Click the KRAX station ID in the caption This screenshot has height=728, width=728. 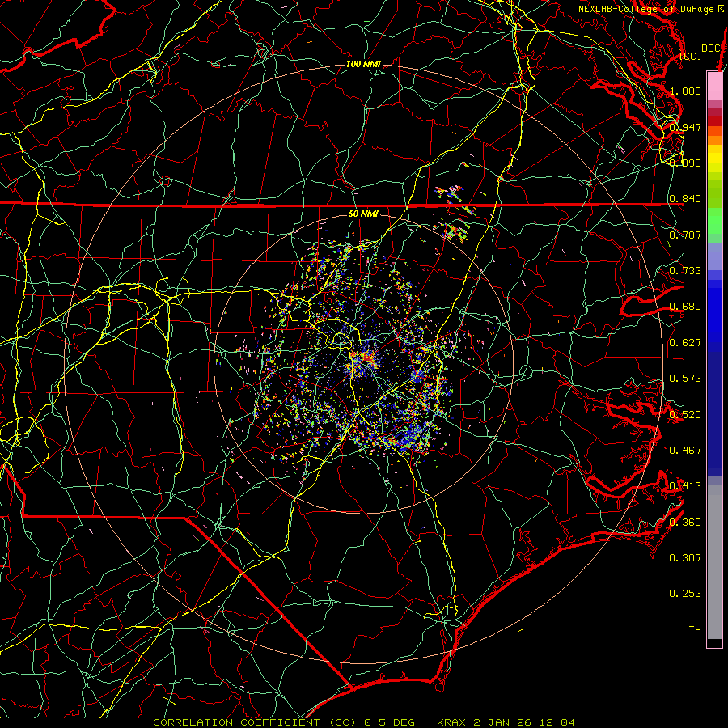point(451,722)
